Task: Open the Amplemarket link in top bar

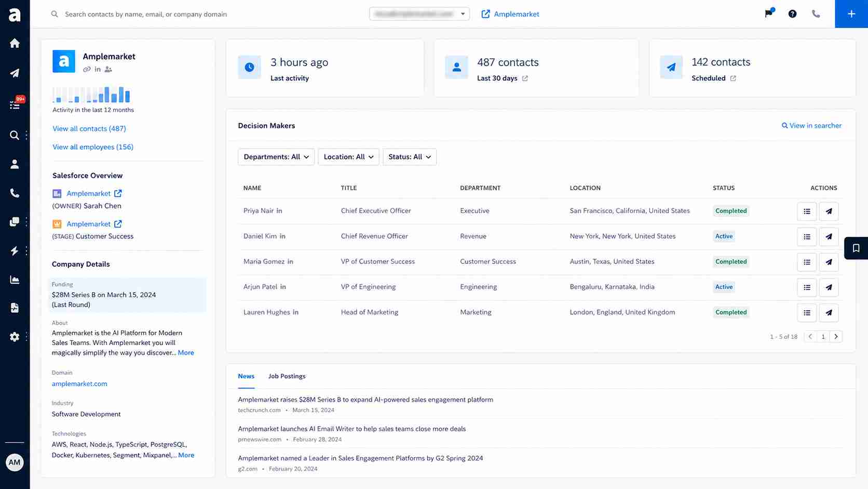Action: 510,14
